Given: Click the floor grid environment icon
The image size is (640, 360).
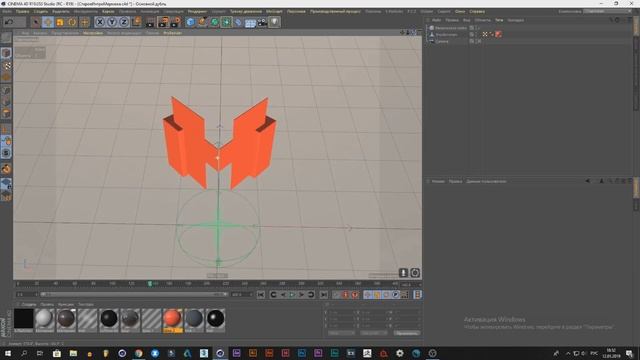Looking at the screenshot, I should coord(250,23).
